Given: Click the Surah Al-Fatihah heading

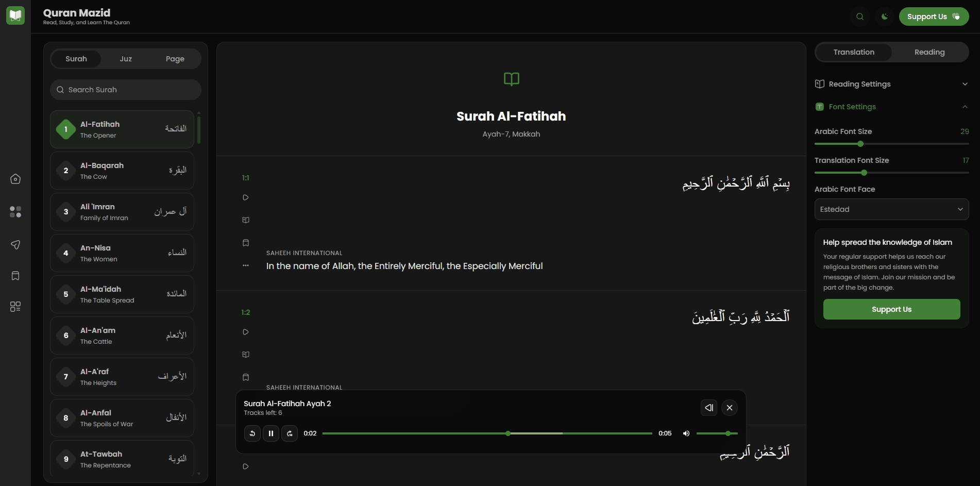Looking at the screenshot, I should tap(511, 116).
